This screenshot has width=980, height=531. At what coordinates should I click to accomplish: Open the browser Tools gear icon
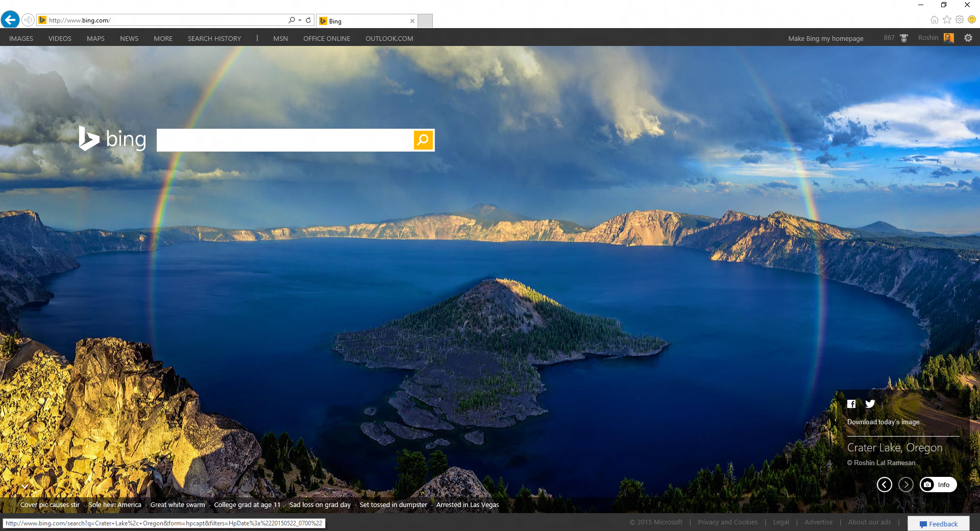pos(960,19)
